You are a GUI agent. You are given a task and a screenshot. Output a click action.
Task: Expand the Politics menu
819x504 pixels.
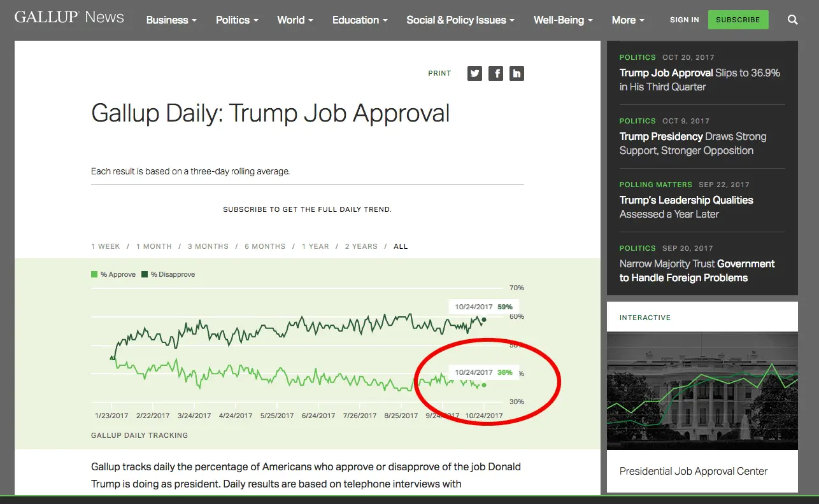pyautogui.click(x=237, y=20)
